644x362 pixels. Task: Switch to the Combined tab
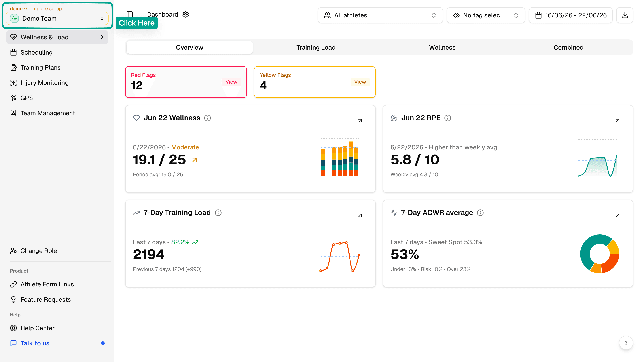(568, 47)
